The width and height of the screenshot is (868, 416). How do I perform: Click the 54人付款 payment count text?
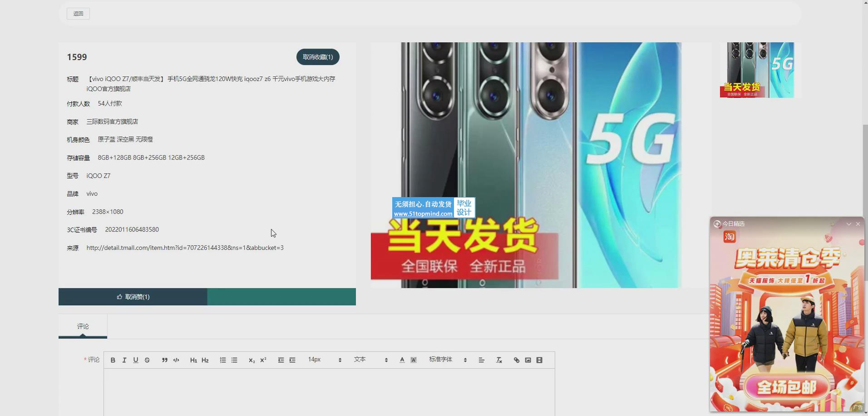110,104
